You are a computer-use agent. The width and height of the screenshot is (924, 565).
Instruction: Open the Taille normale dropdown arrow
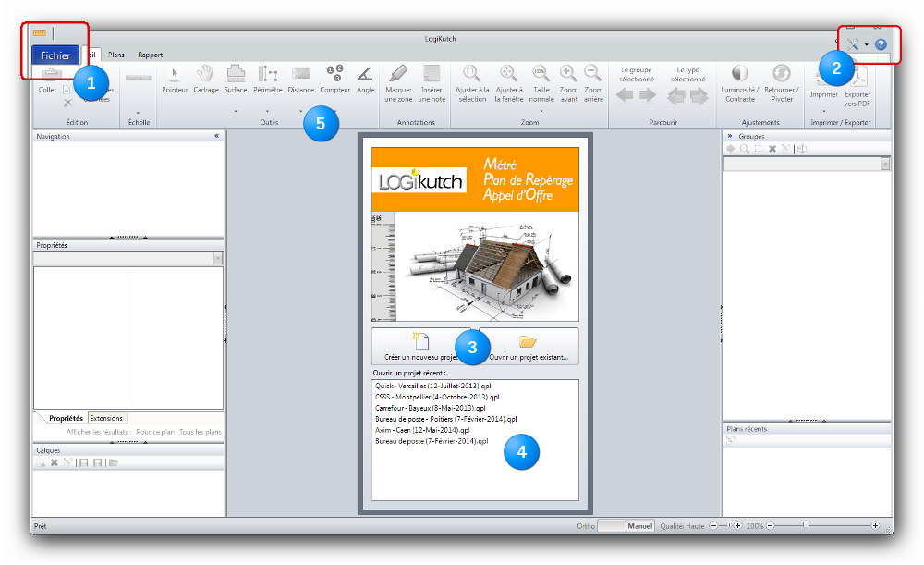[x=541, y=111]
